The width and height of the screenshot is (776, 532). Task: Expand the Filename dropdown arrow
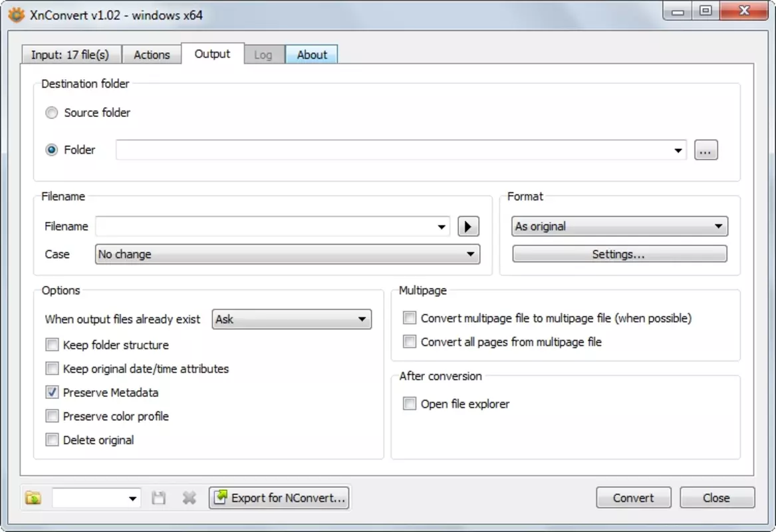442,227
